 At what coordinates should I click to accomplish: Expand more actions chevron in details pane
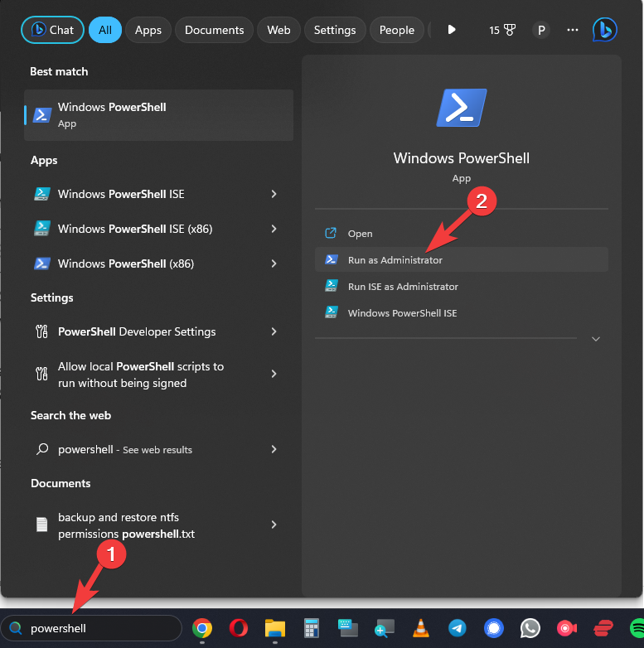point(595,339)
